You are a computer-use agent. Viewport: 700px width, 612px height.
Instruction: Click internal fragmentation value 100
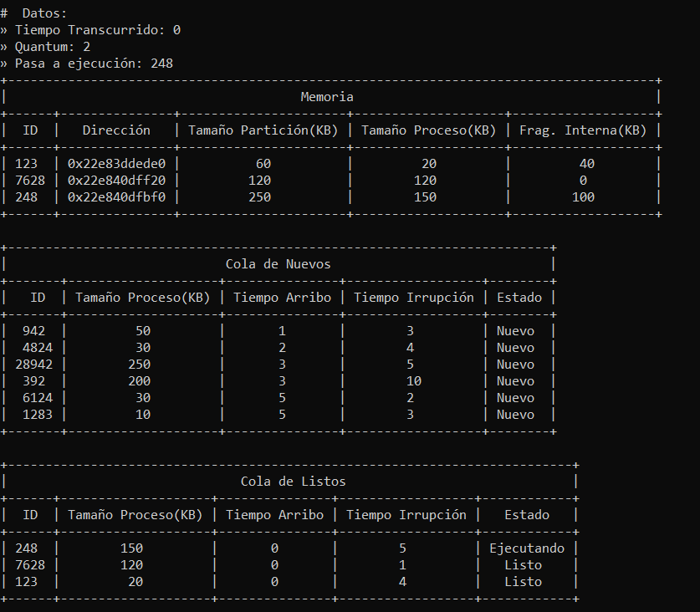584,197
